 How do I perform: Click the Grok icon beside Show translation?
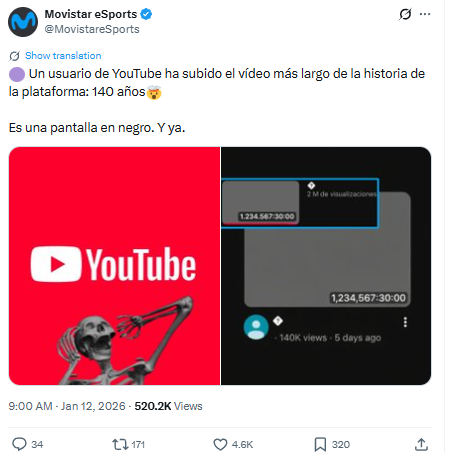tap(14, 56)
